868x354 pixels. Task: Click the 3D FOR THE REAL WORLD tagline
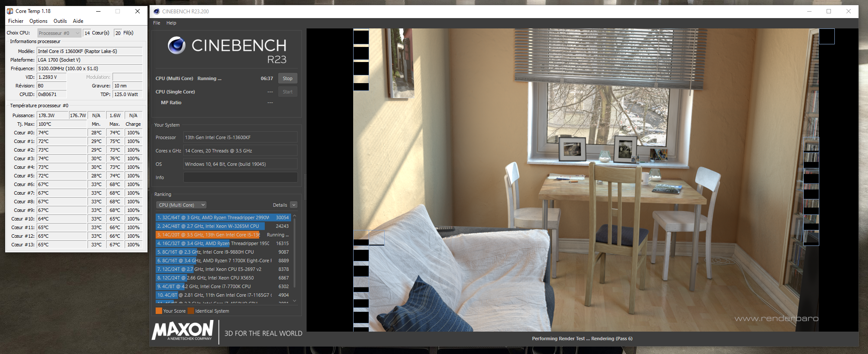click(263, 333)
